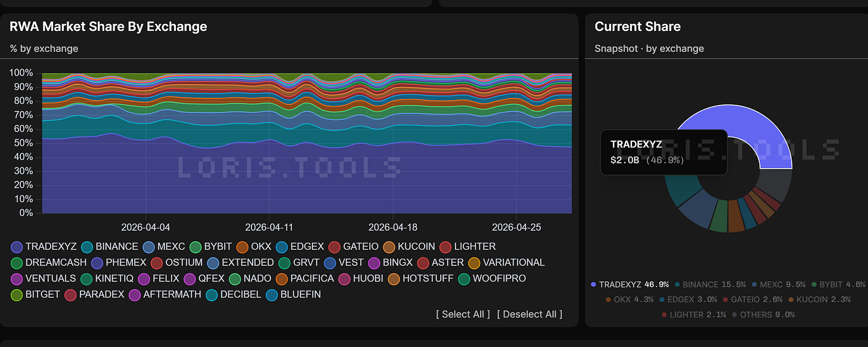Click the DREAMCASH legend color circle
The height and width of the screenshot is (347, 868).
(x=17, y=263)
